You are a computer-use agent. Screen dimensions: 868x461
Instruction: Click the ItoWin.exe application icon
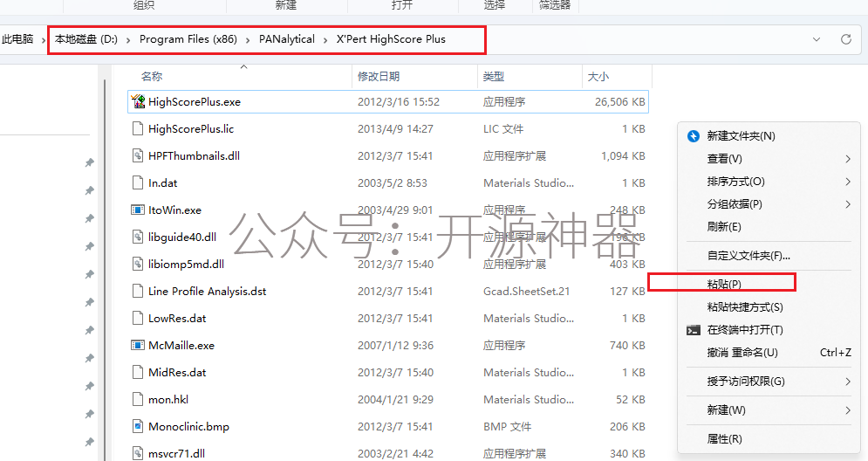pyautogui.click(x=138, y=210)
